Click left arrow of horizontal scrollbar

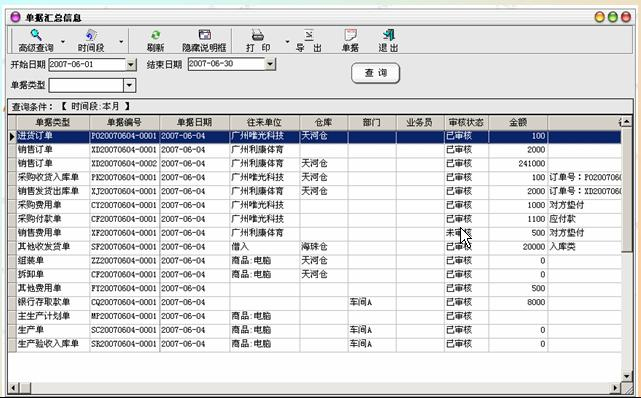point(13,388)
